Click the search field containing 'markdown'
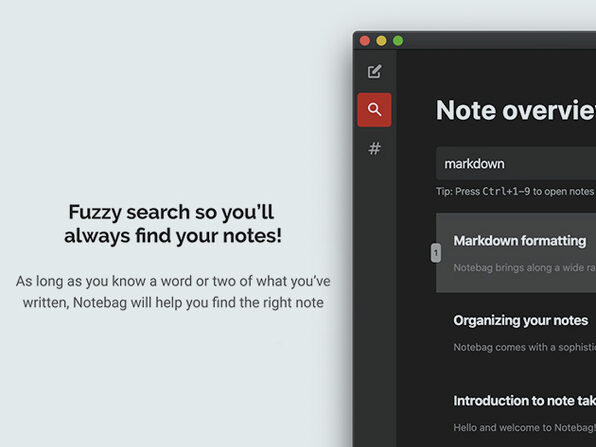This screenshot has width=596, height=447. tap(516, 163)
